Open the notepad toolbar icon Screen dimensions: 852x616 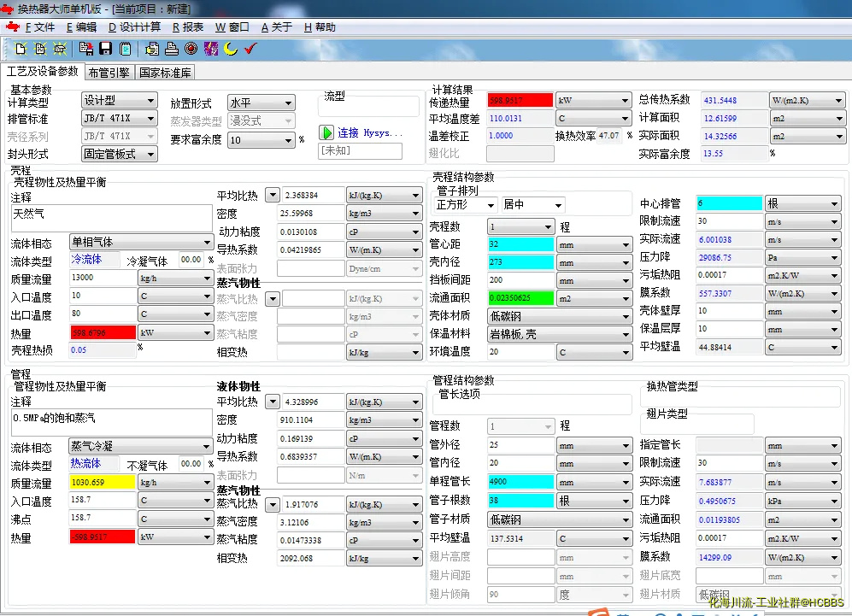pos(125,49)
